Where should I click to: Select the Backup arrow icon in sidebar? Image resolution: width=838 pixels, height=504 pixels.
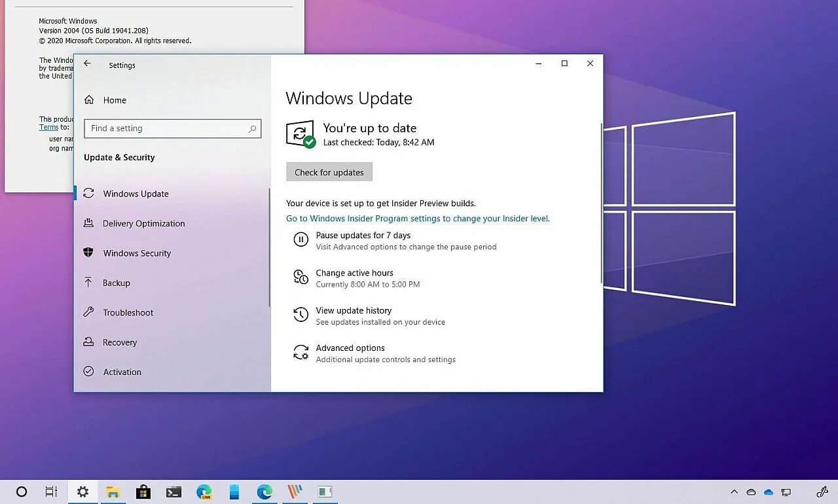(x=89, y=283)
